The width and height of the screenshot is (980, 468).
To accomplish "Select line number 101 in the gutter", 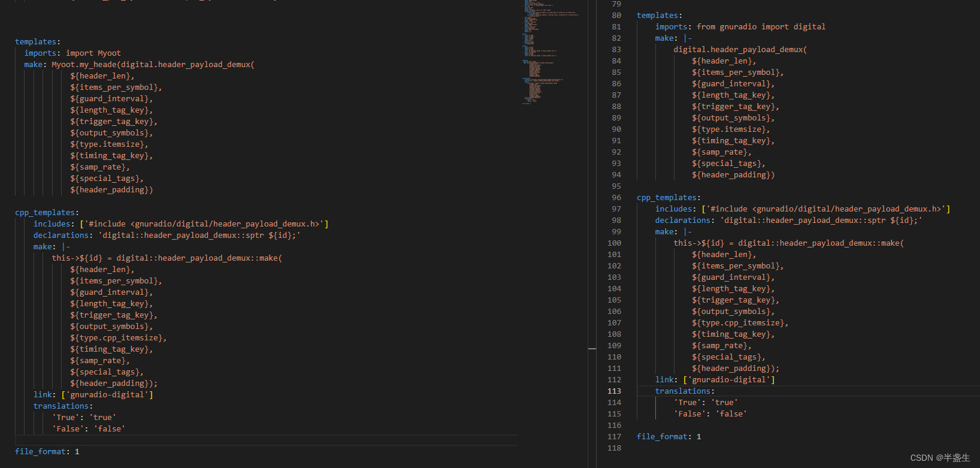I will [615, 255].
